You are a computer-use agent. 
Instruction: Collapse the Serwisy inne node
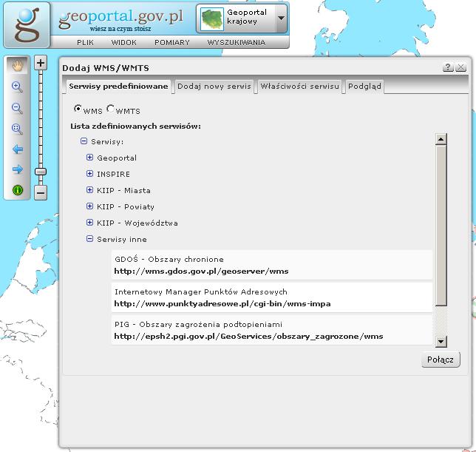(89, 239)
